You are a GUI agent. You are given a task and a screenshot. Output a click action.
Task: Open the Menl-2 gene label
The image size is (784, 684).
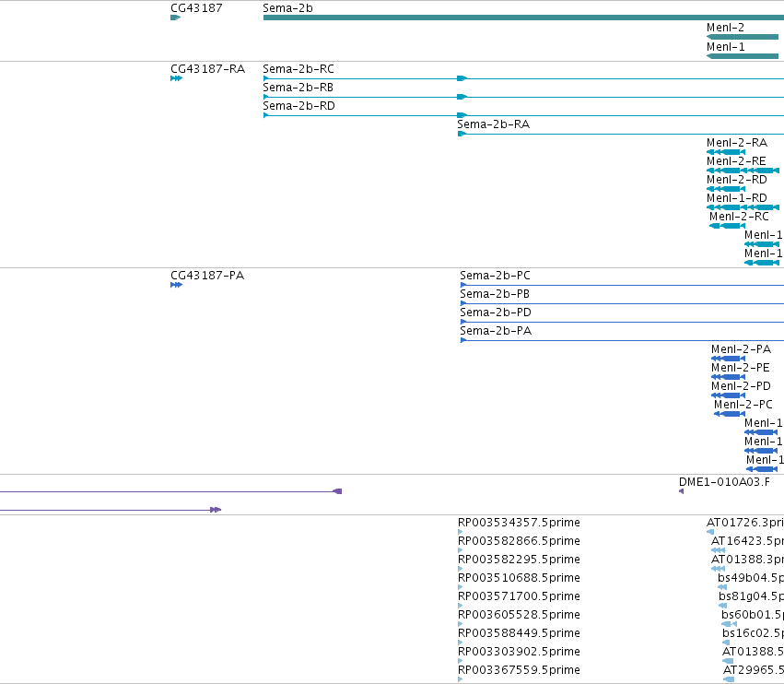tap(725, 28)
